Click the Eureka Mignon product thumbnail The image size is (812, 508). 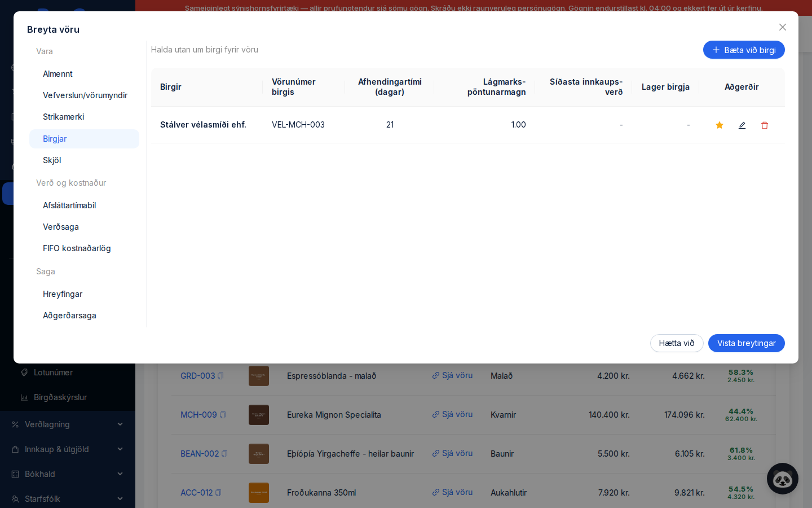[x=259, y=415]
